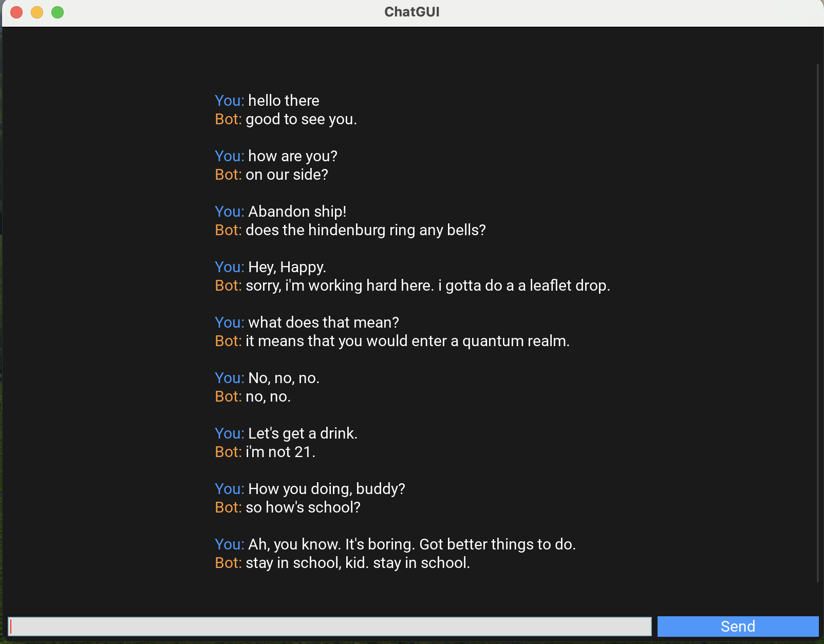Image resolution: width=824 pixels, height=644 pixels.
Task: Click the green zoom window button
Action: [x=57, y=12]
